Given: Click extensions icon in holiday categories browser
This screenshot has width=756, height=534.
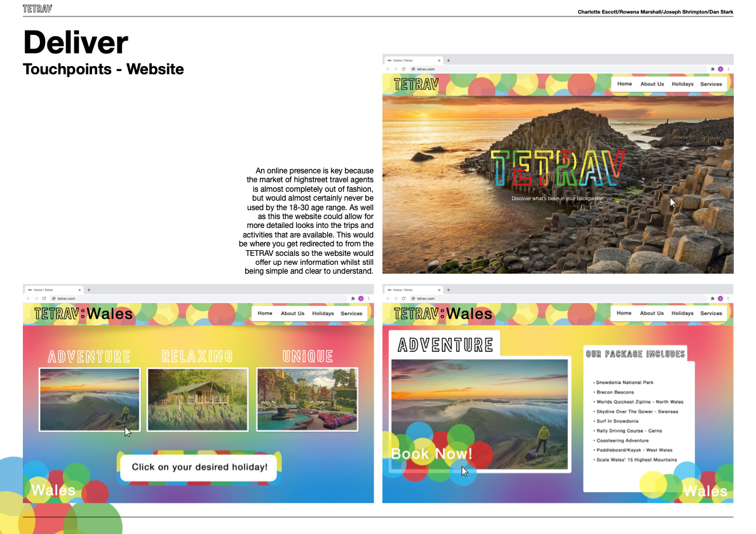Looking at the screenshot, I should 353,299.
